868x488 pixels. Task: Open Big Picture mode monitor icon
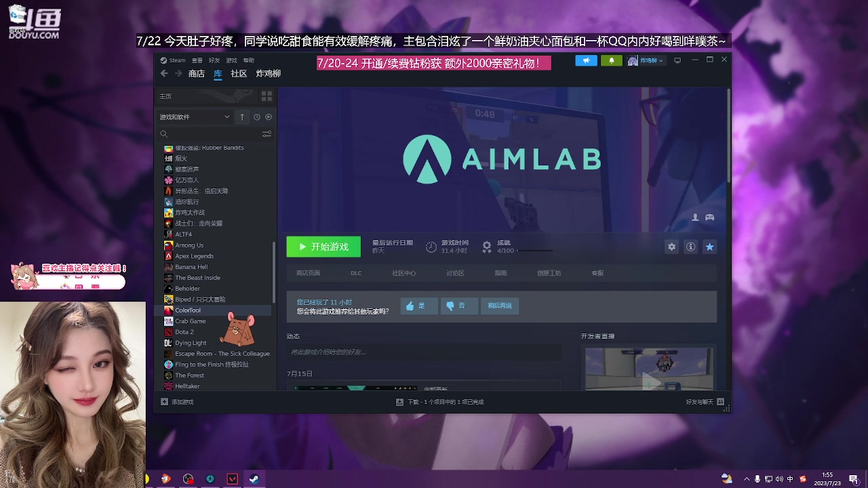(677, 60)
